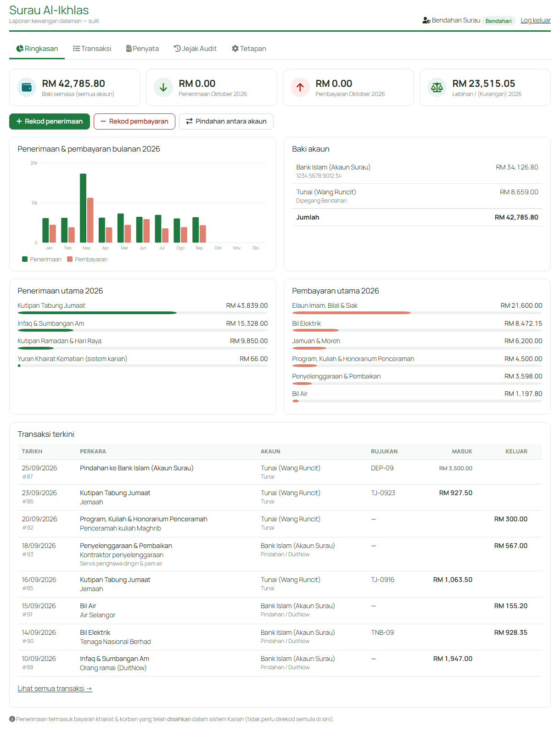This screenshot has width=560, height=734.
Task: Click the RM 1,947.00 incoming amount
Action: click(453, 659)
